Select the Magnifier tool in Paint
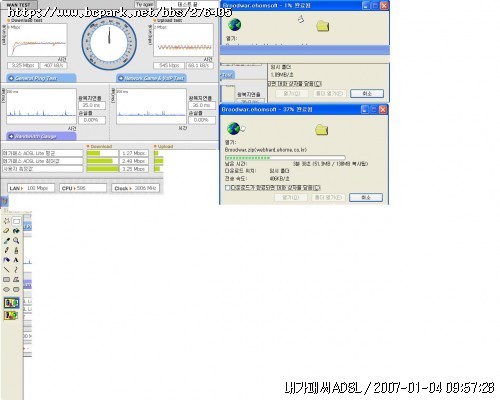This screenshot has width=500, height=400. click(x=16, y=240)
